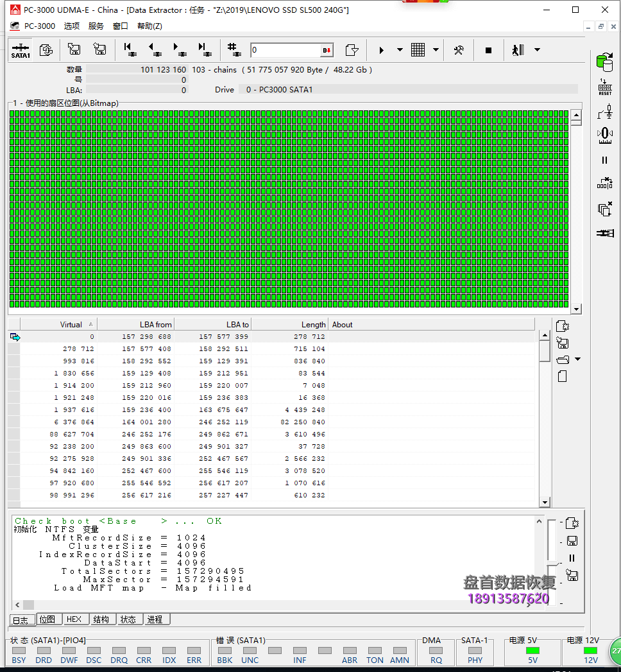
Task: Click the sector skip icon with cross in sidebar
Action: 605,184
